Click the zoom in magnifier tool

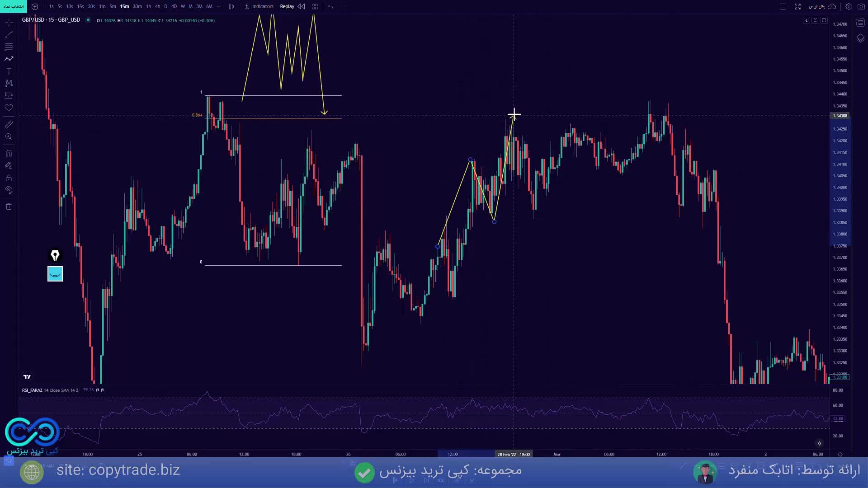point(9,137)
